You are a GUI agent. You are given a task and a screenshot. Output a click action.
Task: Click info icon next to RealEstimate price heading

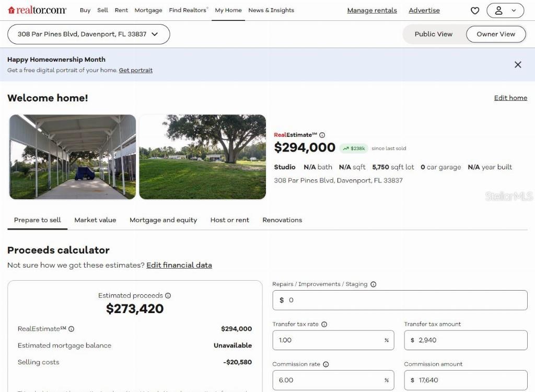pyautogui.click(x=322, y=135)
